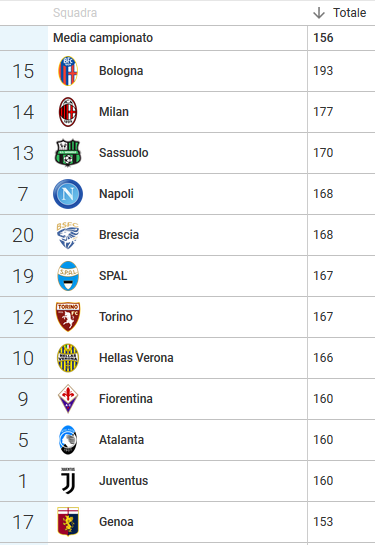Select the Media campionato row
Viewport: 375px width, 545px height.
point(188,38)
